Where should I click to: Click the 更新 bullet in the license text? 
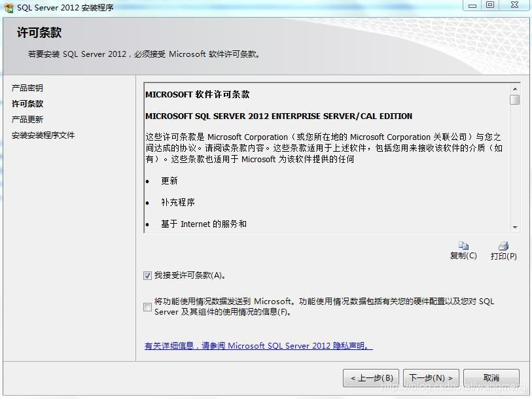click(169, 181)
